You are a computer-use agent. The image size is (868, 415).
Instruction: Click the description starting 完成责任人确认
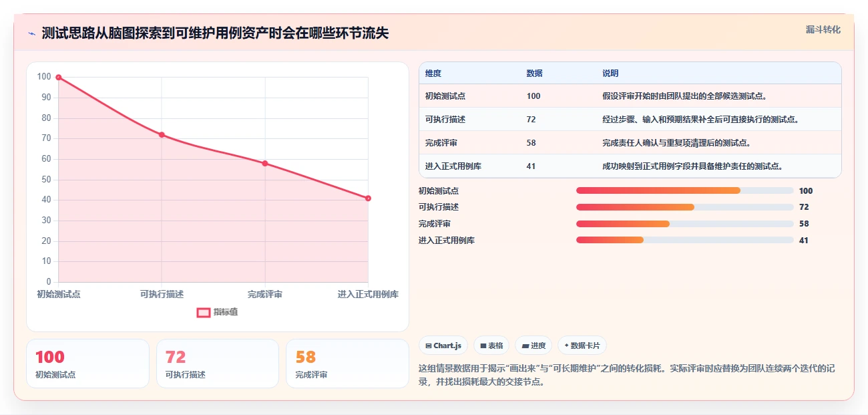click(x=676, y=143)
